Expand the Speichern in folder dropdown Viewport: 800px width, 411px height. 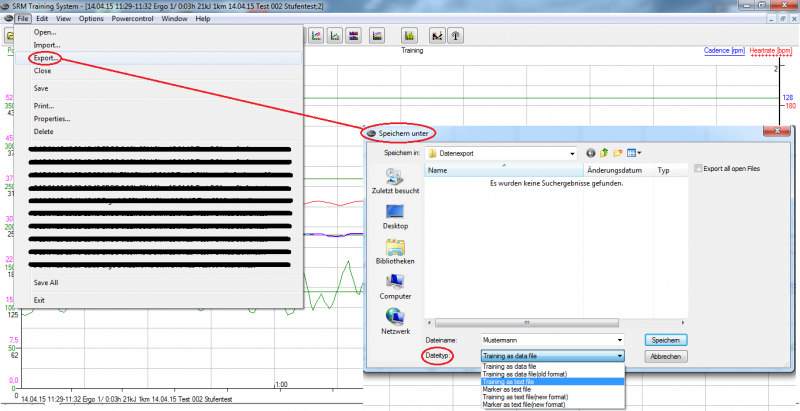point(572,153)
